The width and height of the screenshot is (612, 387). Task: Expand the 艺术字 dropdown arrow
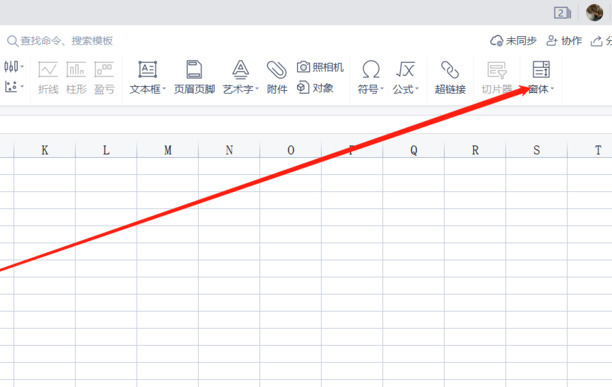coord(257,89)
